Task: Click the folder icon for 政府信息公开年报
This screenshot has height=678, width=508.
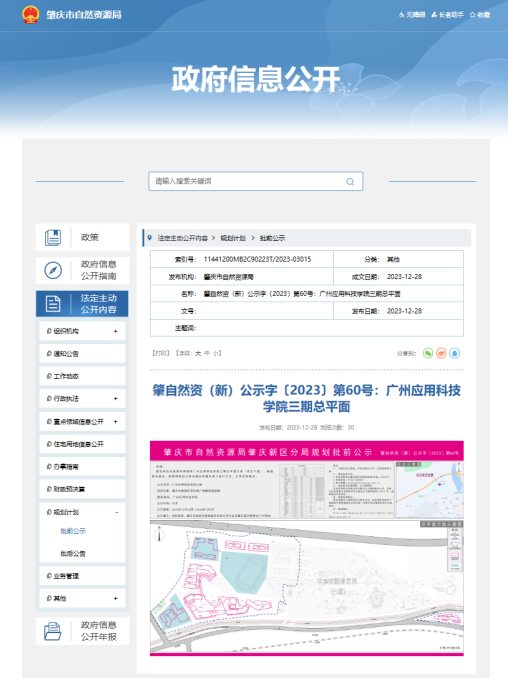Action: click(53, 631)
